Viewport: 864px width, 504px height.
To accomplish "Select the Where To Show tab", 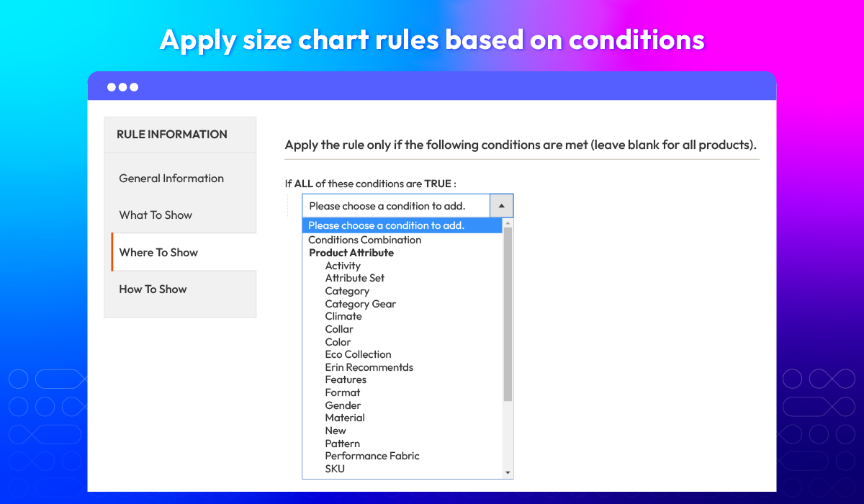I will pos(158,253).
